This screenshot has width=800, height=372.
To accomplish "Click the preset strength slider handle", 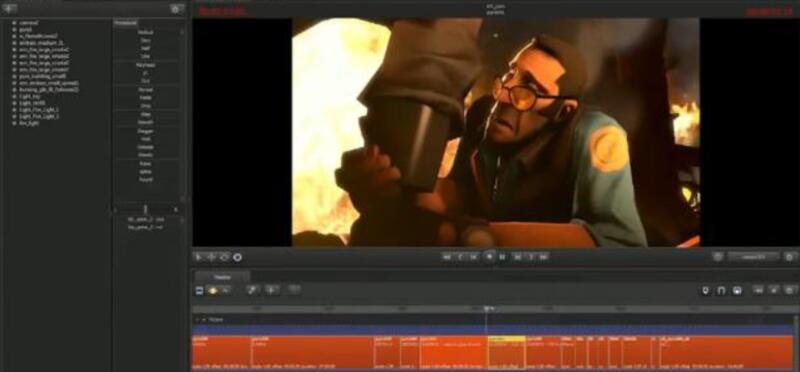I will pyautogui.click(x=145, y=209).
